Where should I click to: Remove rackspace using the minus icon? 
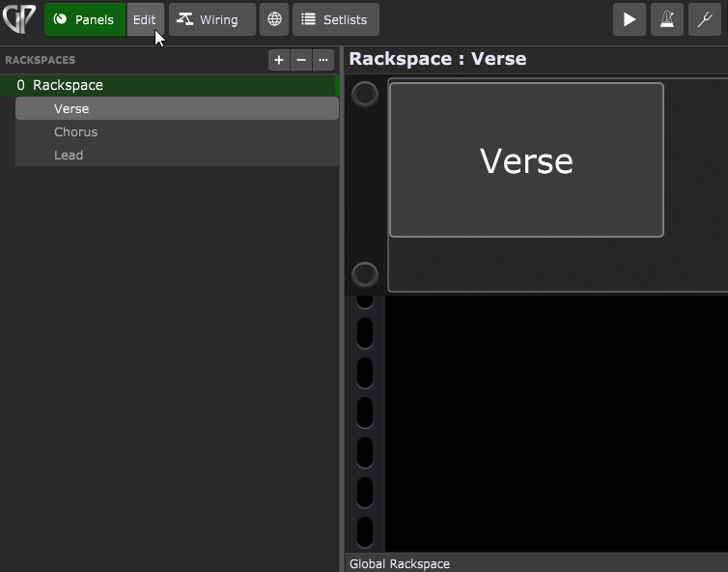(301, 60)
